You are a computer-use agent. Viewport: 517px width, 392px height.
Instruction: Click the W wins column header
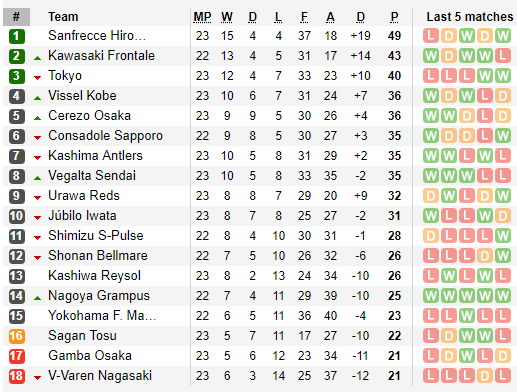[227, 17]
